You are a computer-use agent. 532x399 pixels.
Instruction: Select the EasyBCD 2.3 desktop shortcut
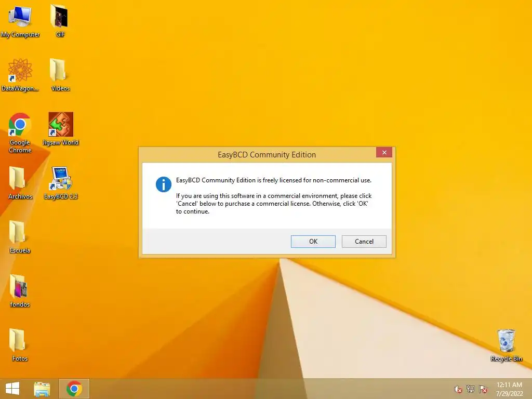[x=61, y=183]
